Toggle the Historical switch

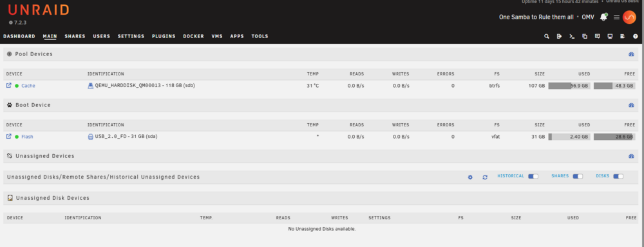point(533,176)
